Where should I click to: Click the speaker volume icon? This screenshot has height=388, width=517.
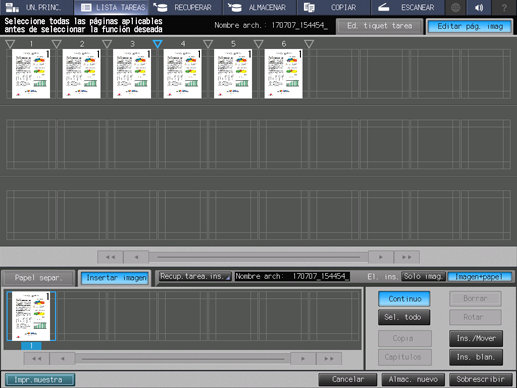(479, 7)
